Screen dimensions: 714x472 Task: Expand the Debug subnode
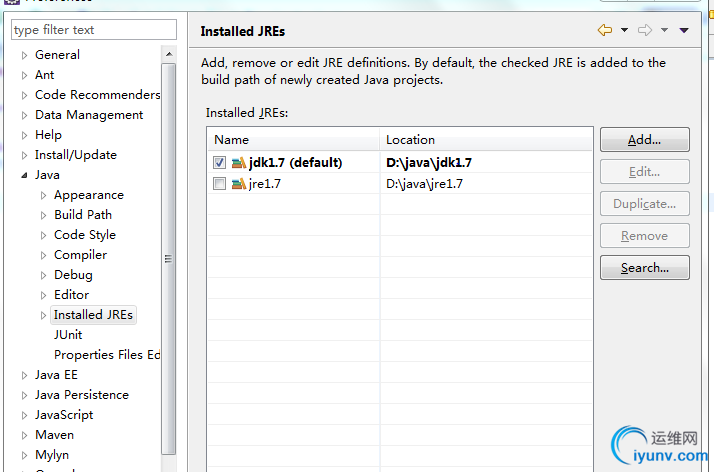click(x=43, y=275)
